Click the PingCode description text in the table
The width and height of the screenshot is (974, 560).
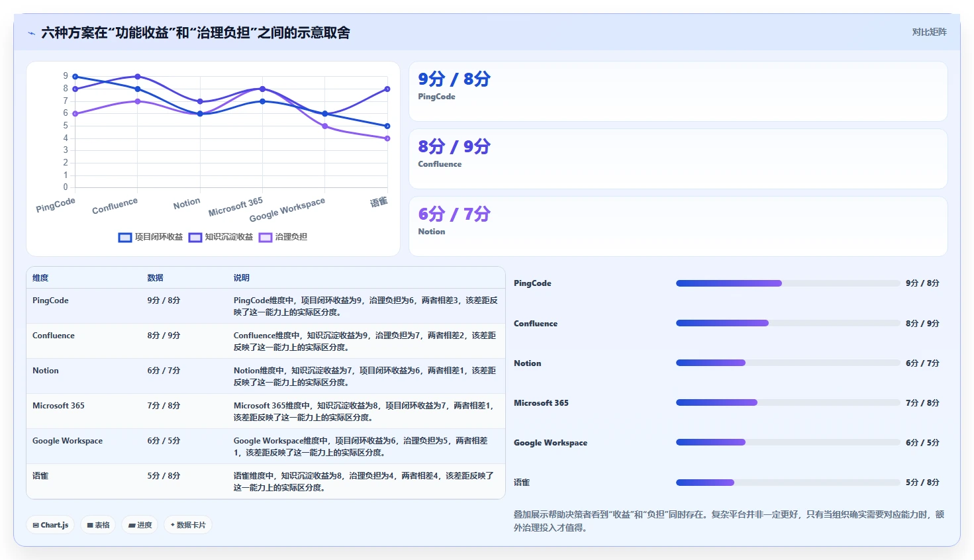tap(365, 306)
